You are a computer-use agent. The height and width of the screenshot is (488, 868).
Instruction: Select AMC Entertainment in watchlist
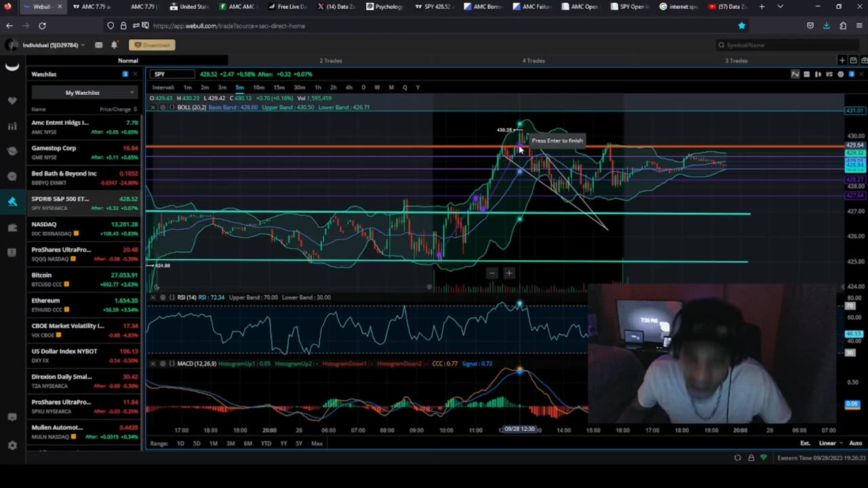pyautogui.click(x=85, y=127)
